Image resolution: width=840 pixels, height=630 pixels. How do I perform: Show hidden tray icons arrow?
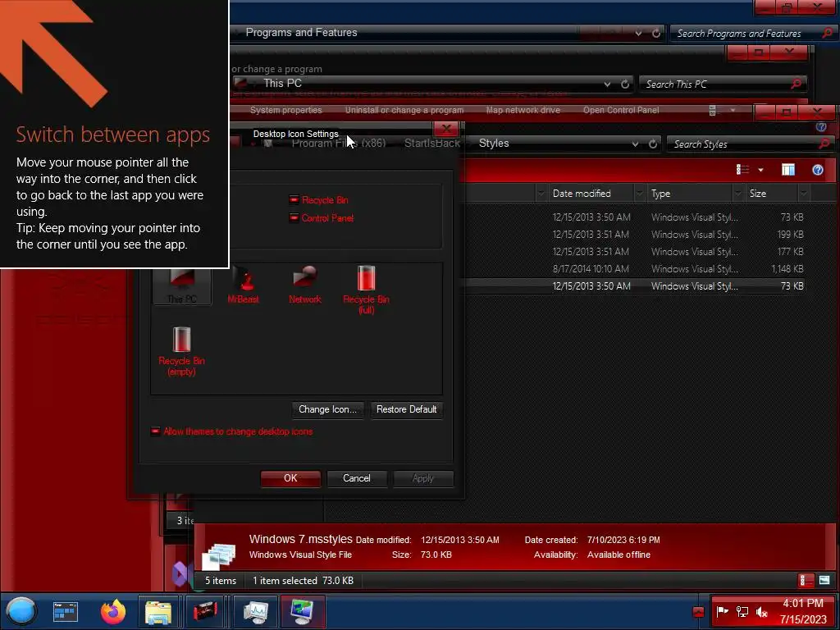(x=698, y=612)
